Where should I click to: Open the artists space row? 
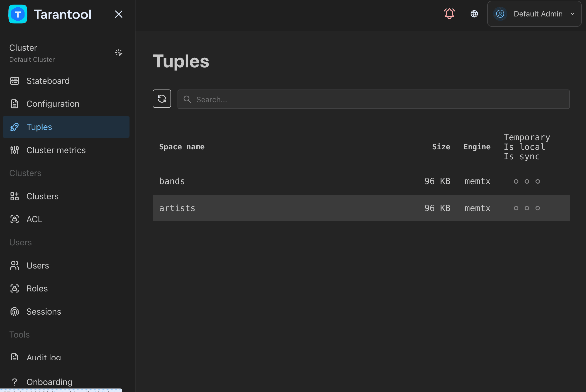[361, 208]
